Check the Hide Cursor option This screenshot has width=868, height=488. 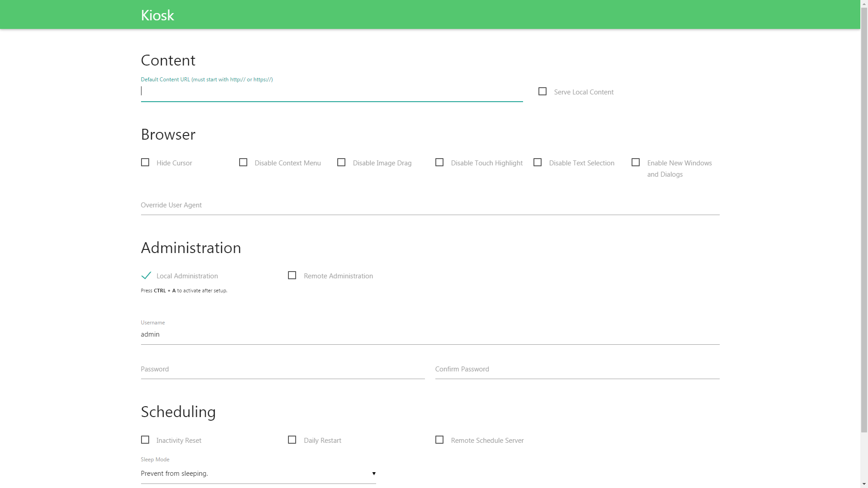pyautogui.click(x=145, y=162)
